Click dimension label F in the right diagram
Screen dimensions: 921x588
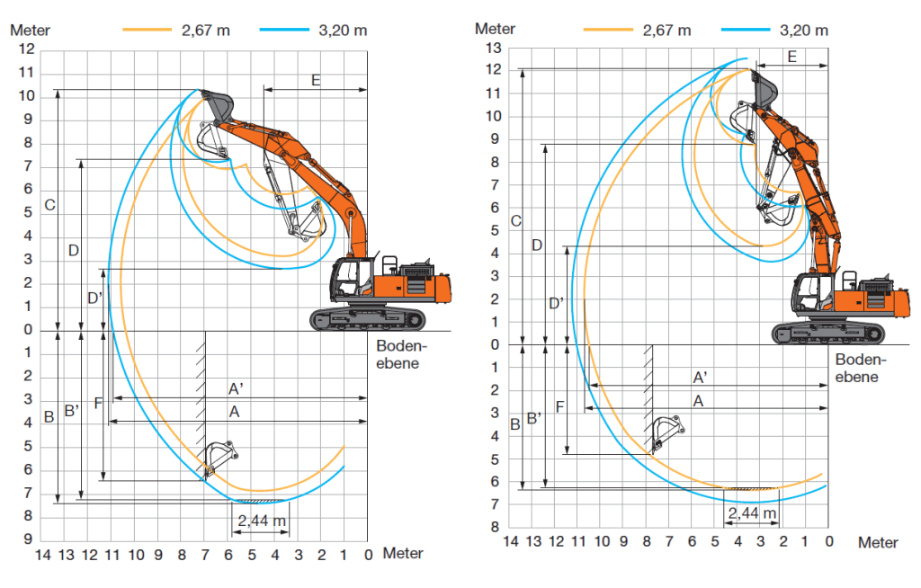559,406
